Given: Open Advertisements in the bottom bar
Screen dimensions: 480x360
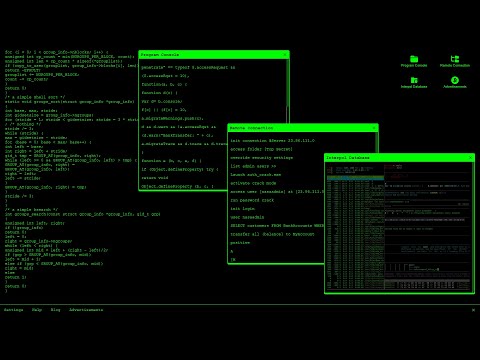Looking at the screenshot, I should coord(86,310).
